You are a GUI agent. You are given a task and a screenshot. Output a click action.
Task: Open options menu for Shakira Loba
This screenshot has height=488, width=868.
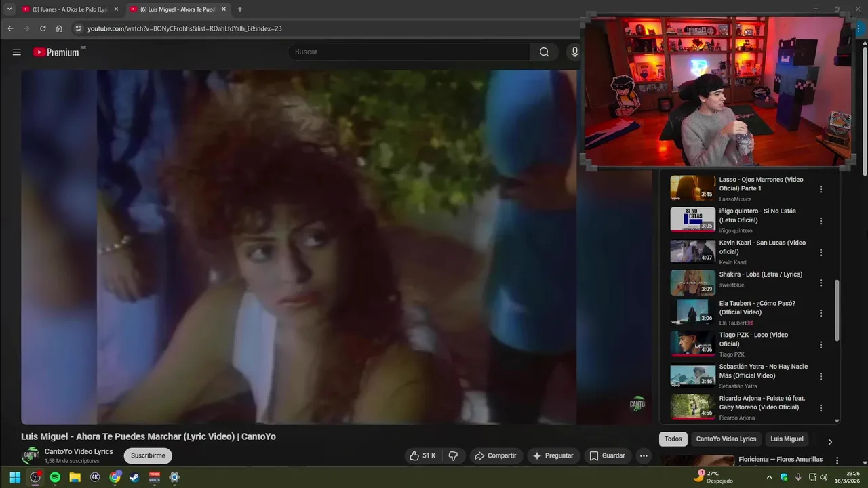[x=821, y=283]
